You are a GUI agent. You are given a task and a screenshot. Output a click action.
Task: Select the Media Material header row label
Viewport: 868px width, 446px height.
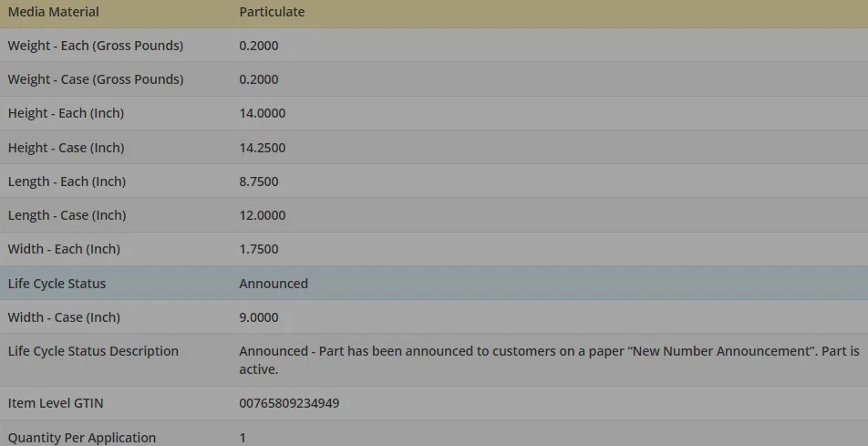53,12
